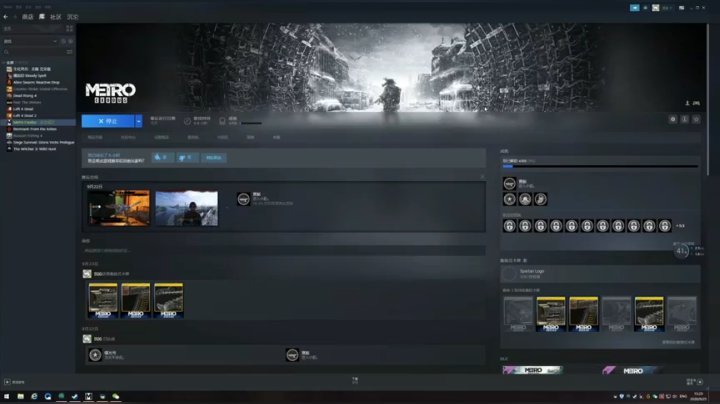The height and width of the screenshot is (404, 720).
Task: Open first Metro DLC banner
Action: [x=533, y=370]
